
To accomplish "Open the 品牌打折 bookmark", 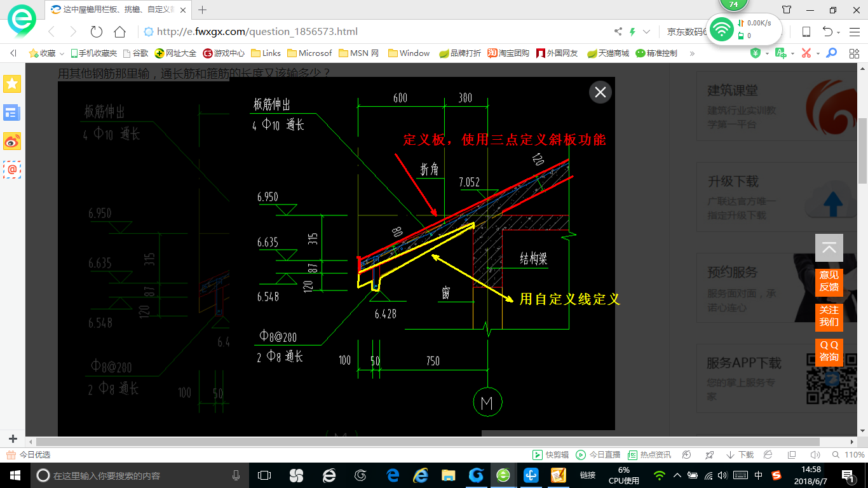I will 460,53.
